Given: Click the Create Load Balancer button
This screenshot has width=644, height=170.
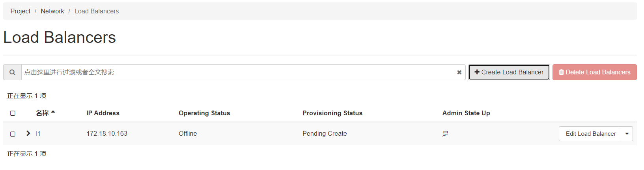Looking at the screenshot, I should tap(509, 72).
